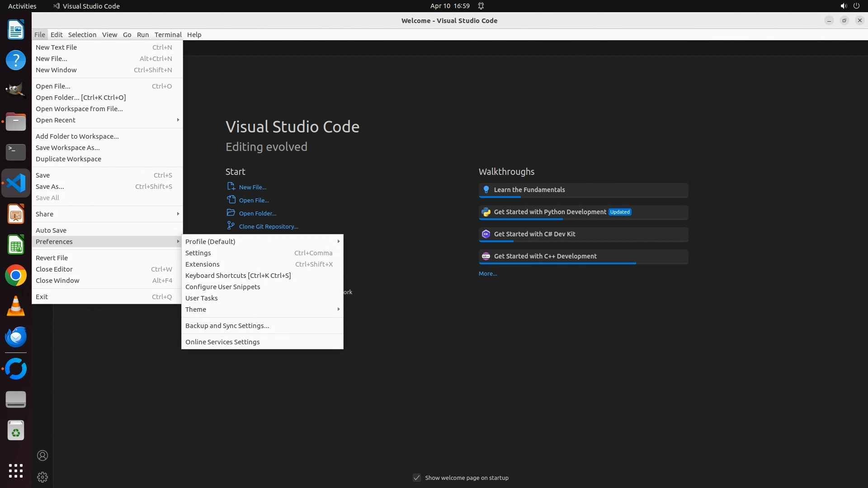Click the C# Dev Kit icon
868x488 pixels.
[x=486, y=234]
